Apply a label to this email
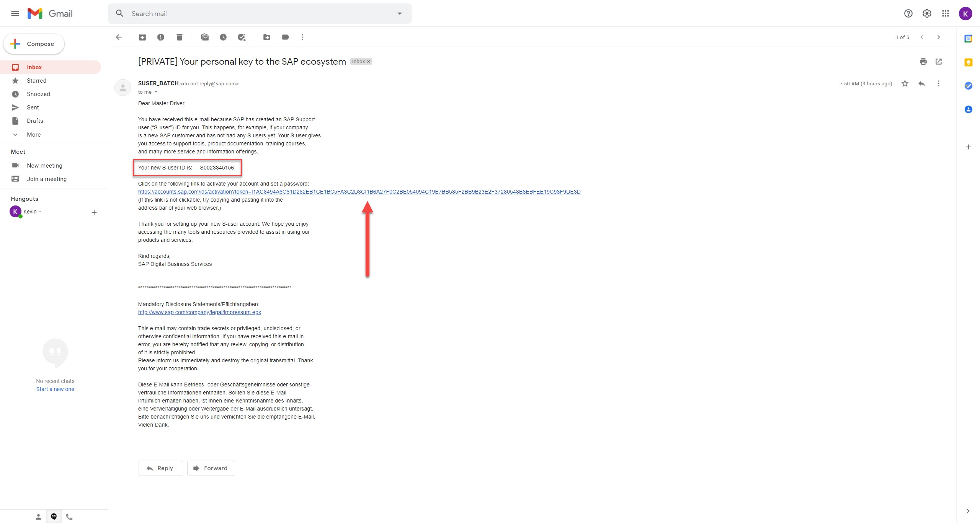The image size is (980, 523). (286, 37)
